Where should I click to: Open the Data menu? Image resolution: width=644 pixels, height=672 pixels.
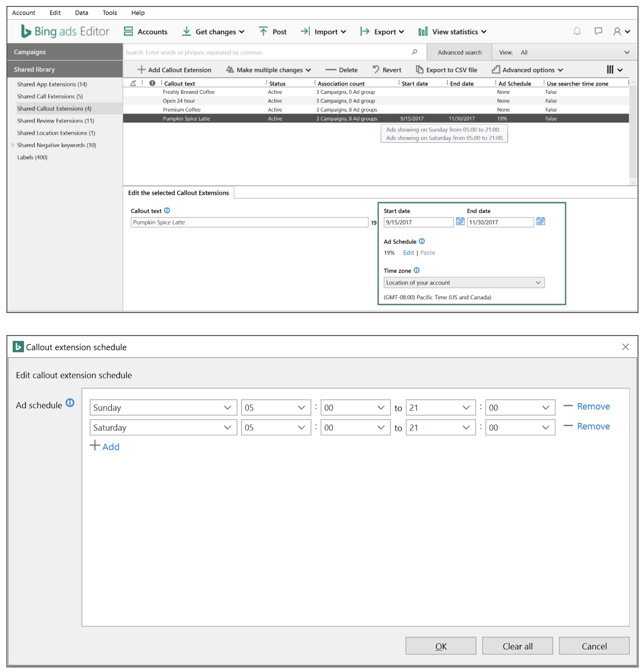81,13
